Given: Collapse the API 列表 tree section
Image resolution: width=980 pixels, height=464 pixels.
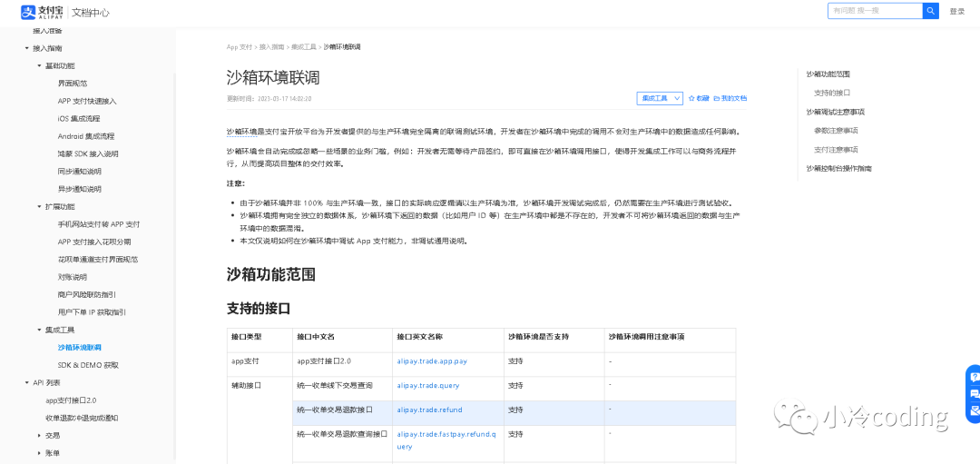Looking at the screenshot, I should (x=27, y=382).
